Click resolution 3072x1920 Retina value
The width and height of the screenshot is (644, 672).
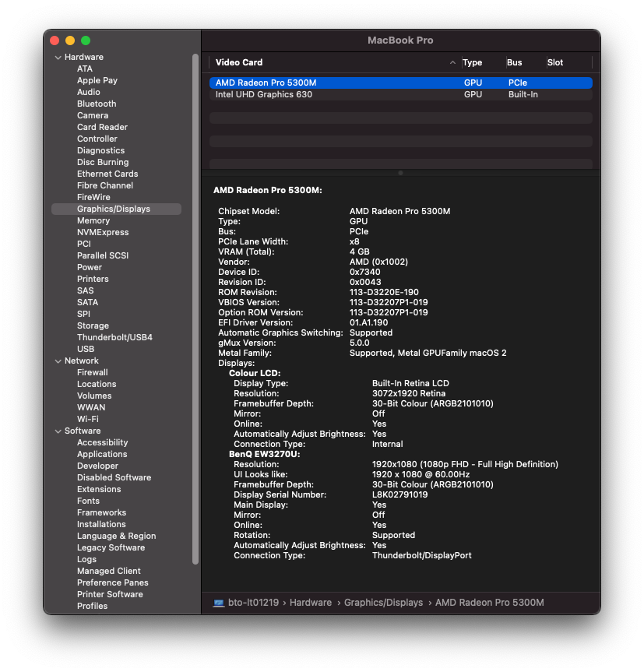(409, 393)
